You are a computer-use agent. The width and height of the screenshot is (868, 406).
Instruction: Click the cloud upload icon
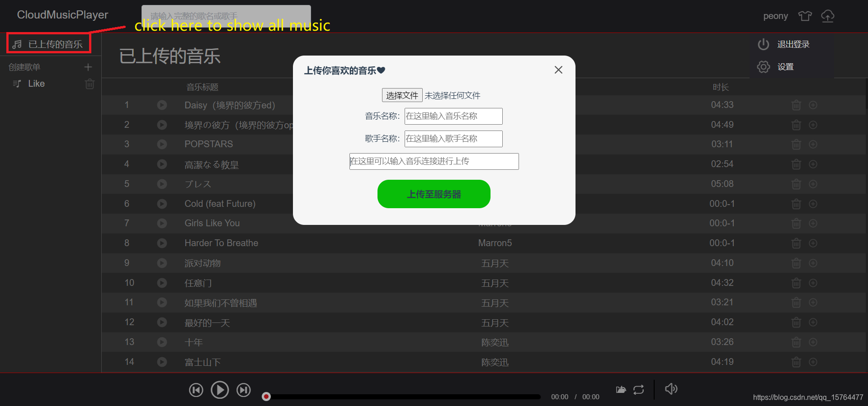pos(827,16)
